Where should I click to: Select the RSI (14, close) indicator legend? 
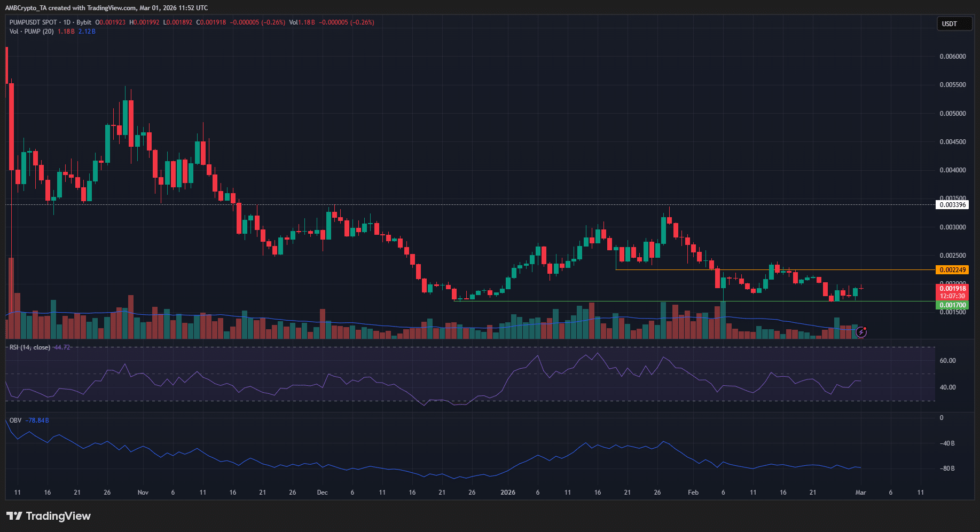29,347
